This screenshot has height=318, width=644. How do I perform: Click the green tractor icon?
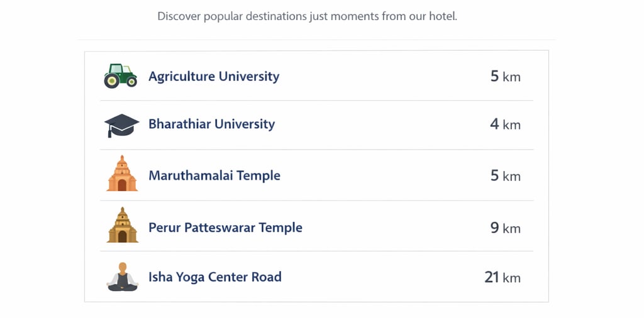point(120,76)
